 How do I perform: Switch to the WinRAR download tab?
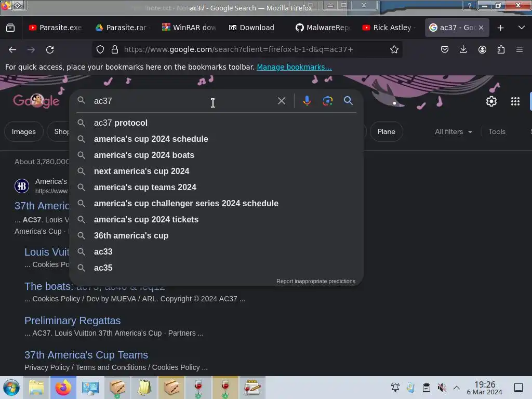(x=190, y=28)
